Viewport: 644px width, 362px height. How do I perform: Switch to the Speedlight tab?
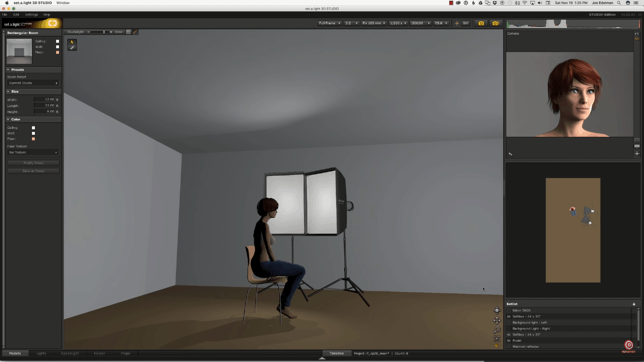tap(70, 353)
